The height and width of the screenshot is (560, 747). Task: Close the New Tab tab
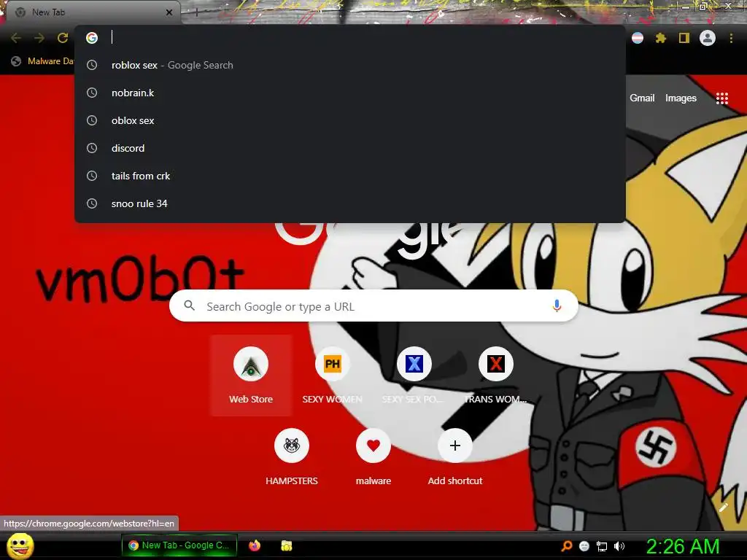pos(169,12)
